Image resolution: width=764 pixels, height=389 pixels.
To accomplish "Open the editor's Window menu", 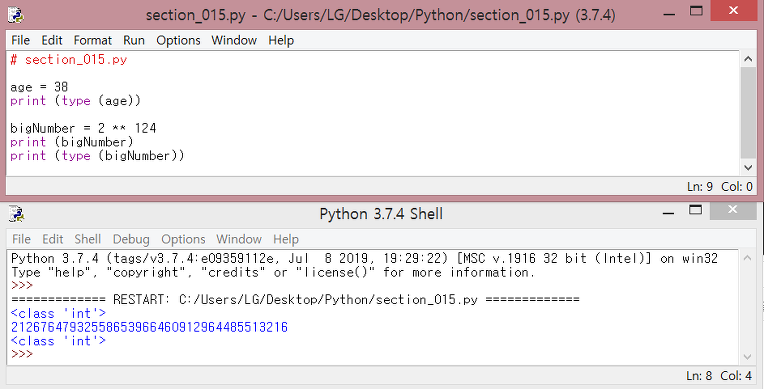I will [x=234, y=40].
